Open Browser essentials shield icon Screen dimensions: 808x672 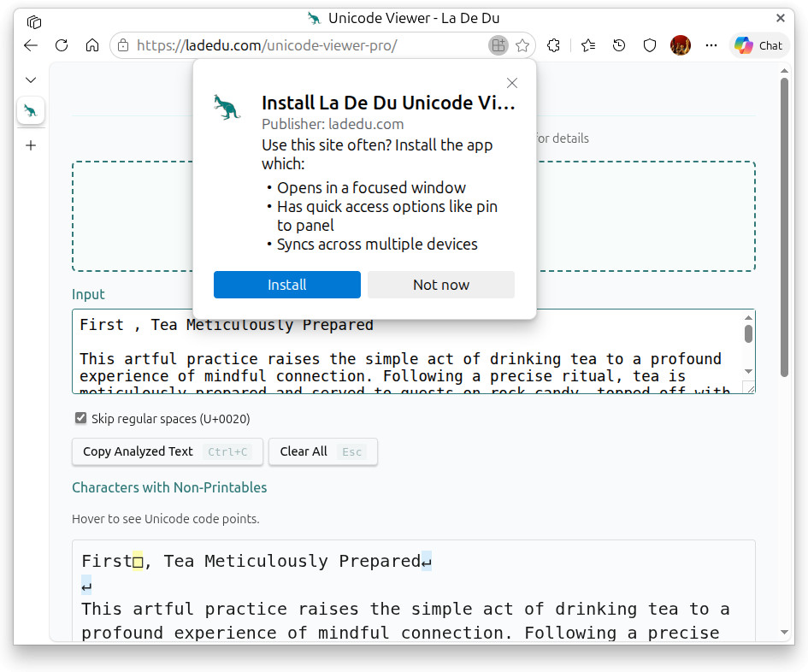(650, 45)
